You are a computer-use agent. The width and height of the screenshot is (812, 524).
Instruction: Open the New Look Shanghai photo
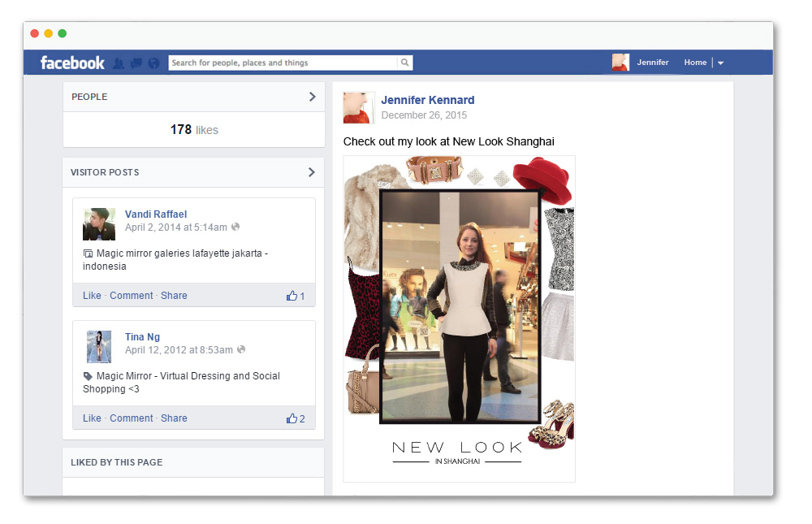click(x=460, y=318)
